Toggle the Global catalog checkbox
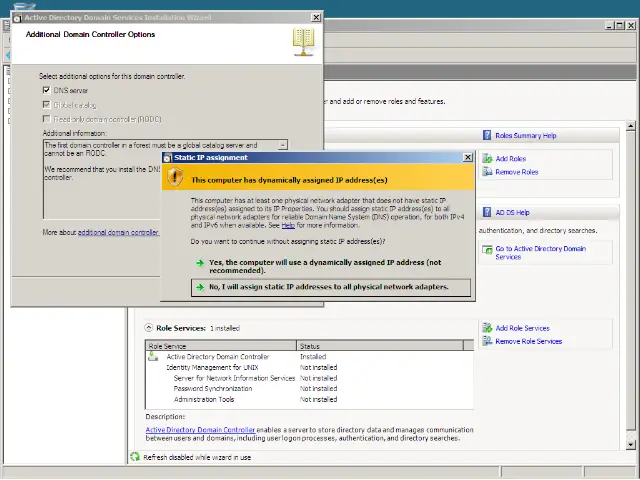 [x=47, y=105]
